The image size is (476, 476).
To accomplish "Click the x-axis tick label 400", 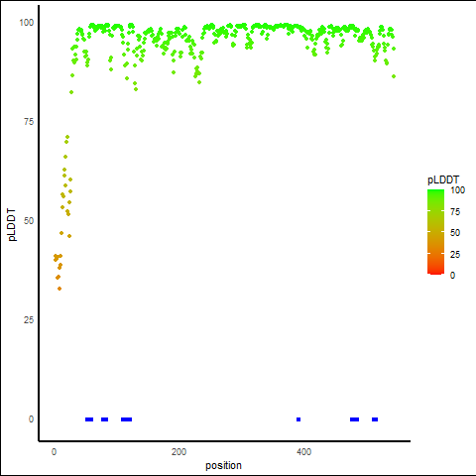I will 303,452.
